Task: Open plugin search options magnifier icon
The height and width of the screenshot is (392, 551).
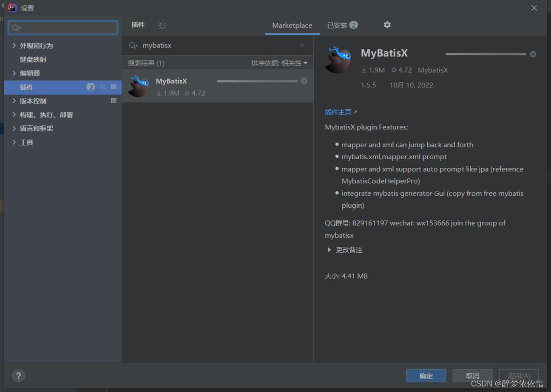Action: pyautogui.click(x=133, y=45)
